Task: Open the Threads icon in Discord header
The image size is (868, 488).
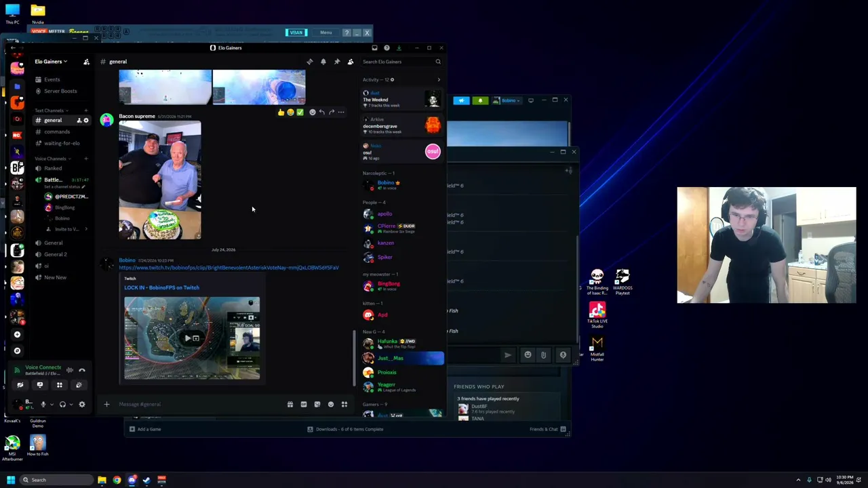Action: (x=310, y=62)
